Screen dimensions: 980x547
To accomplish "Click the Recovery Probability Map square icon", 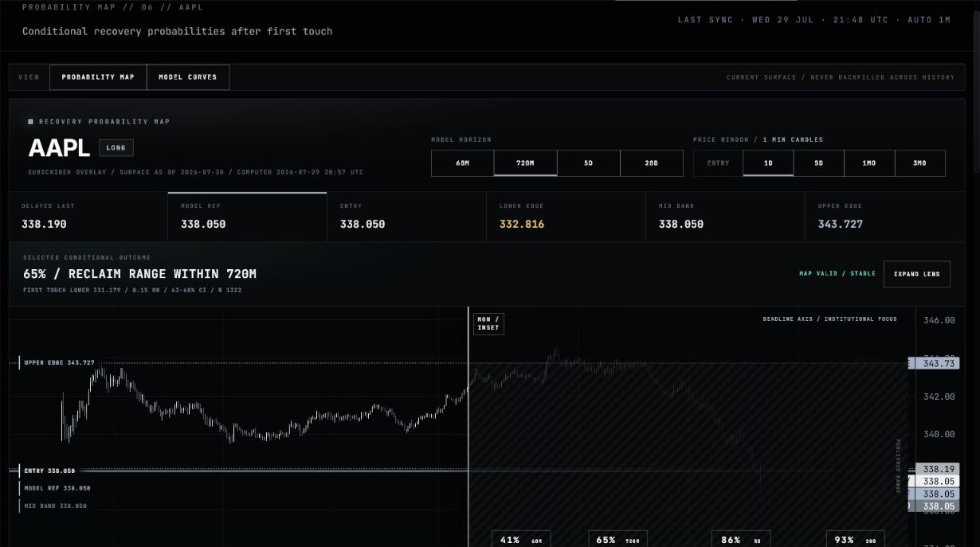I will 30,122.
